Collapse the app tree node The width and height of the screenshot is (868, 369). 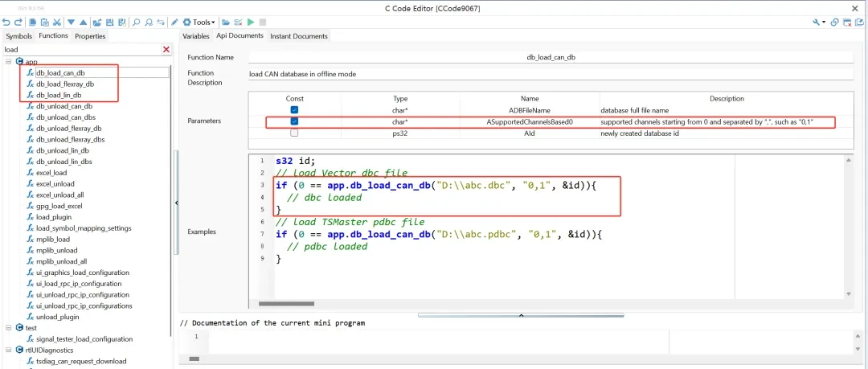click(x=8, y=61)
